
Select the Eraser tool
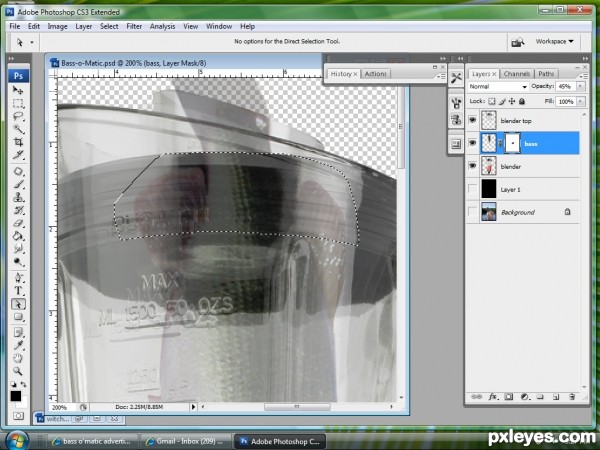18,223
